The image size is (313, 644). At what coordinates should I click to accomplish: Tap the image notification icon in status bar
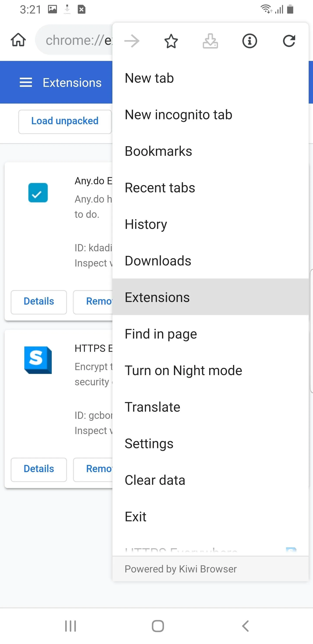[52, 9]
